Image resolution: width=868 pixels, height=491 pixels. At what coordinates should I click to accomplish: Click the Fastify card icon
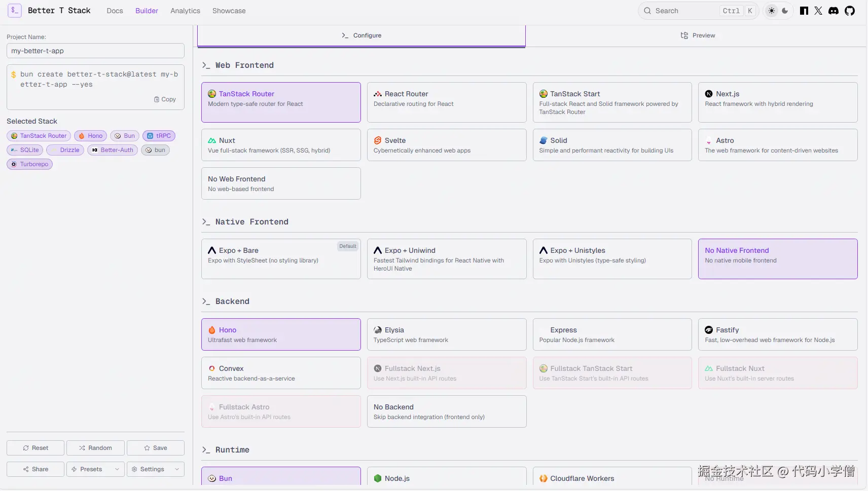tap(709, 330)
